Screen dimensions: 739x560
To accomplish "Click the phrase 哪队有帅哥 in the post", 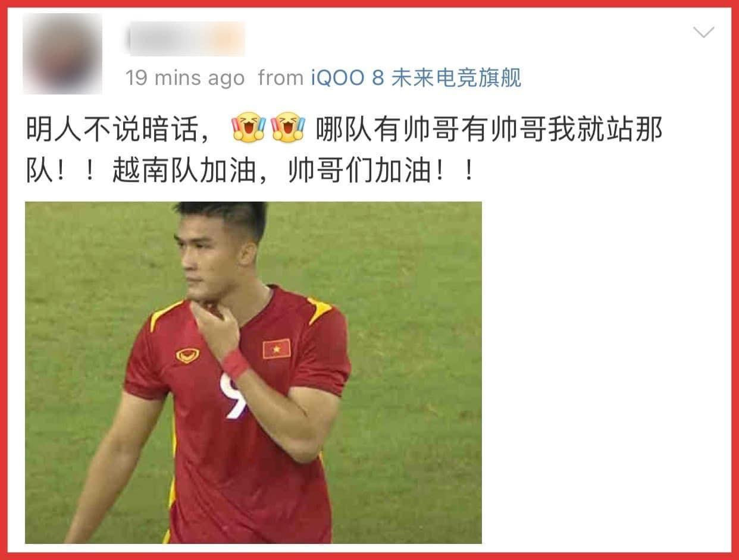I will click(389, 130).
